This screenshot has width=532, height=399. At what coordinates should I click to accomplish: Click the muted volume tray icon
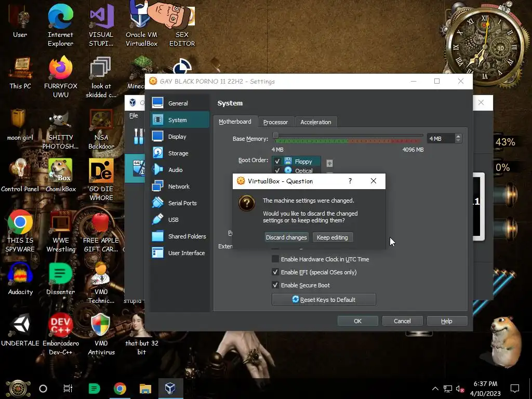460,389
